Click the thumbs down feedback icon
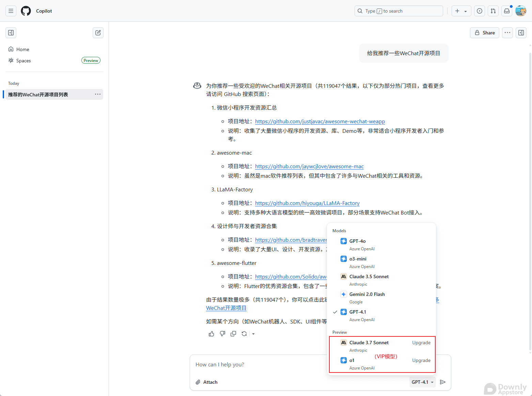The image size is (532, 396). coord(222,334)
